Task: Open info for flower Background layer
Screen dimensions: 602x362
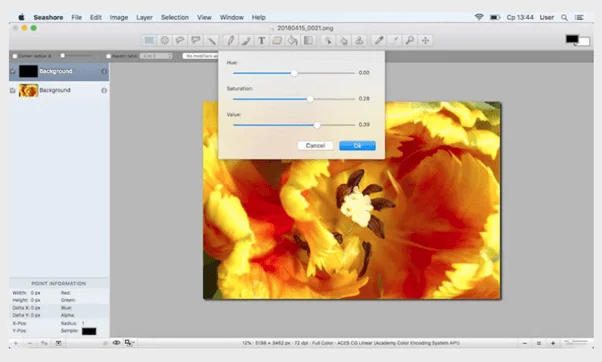Action: pos(104,91)
